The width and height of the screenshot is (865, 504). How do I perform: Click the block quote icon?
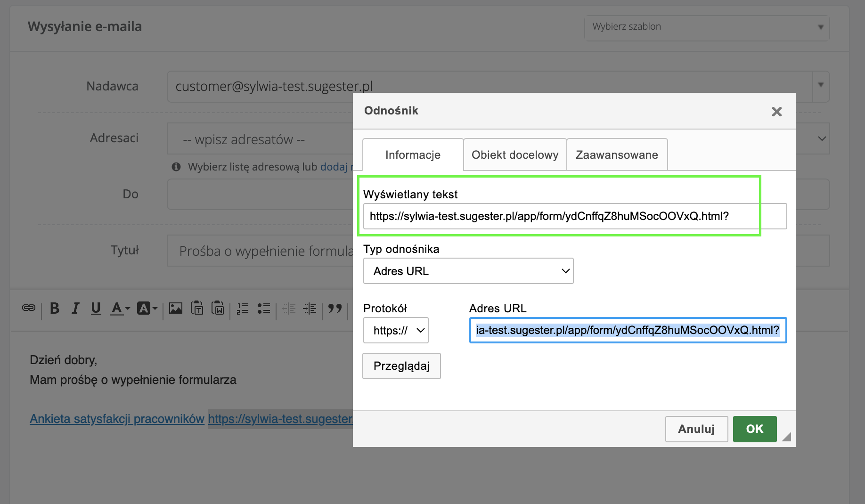pos(335,309)
